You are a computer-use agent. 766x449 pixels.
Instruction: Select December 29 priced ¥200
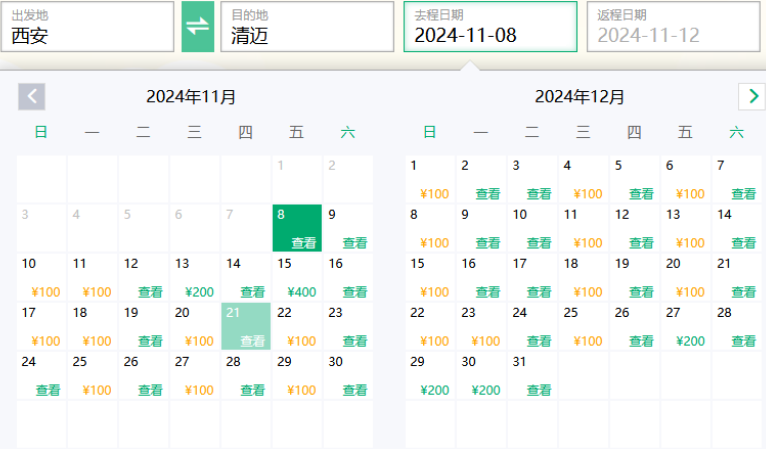pos(432,375)
